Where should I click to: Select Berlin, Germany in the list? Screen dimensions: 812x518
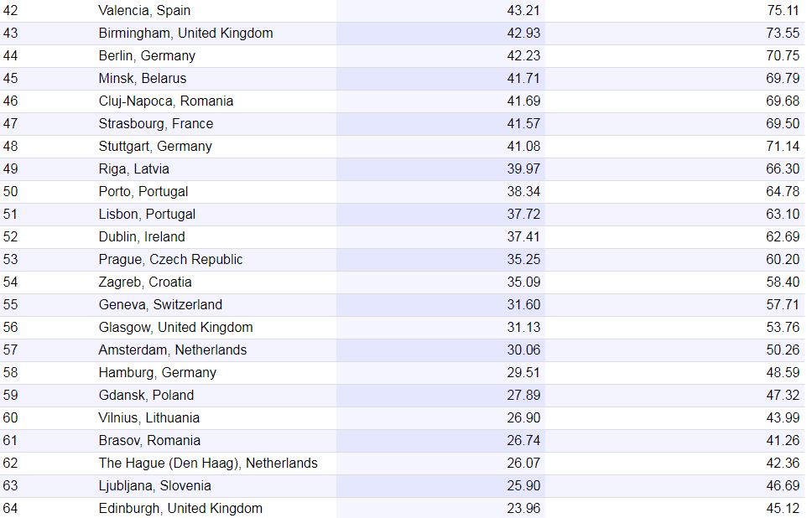click(x=147, y=56)
